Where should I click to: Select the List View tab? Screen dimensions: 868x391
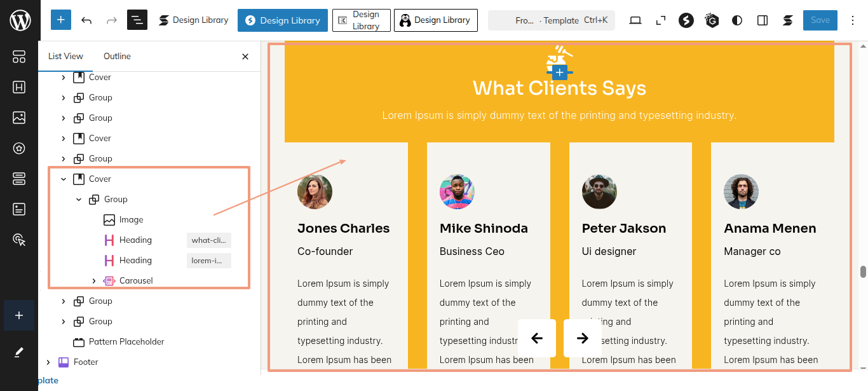[x=65, y=57]
